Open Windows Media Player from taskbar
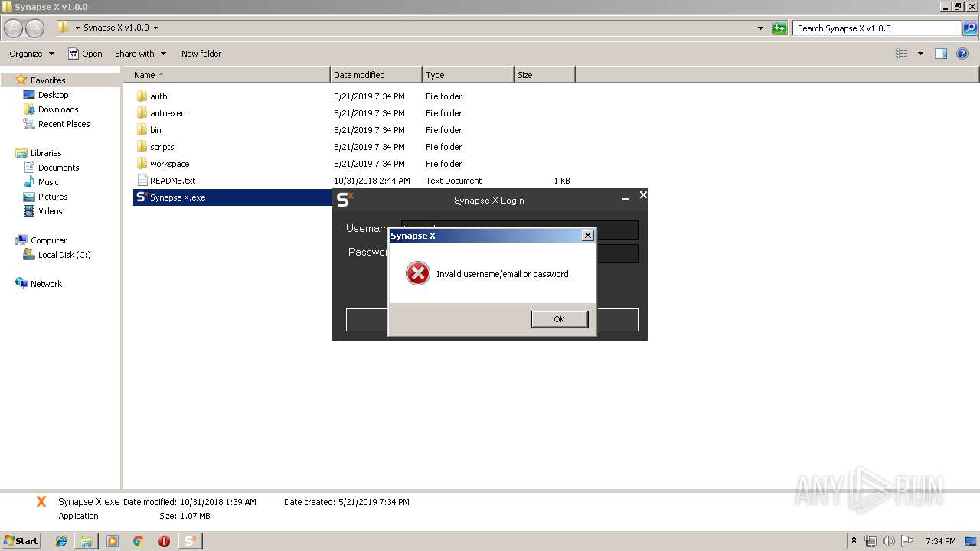The image size is (980, 551). (x=113, y=541)
